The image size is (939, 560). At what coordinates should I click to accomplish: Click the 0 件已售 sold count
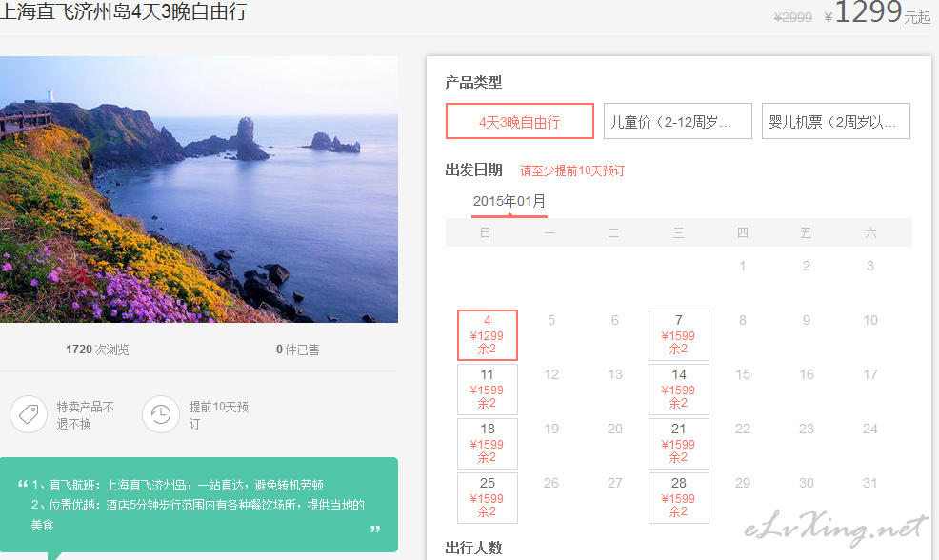click(297, 350)
